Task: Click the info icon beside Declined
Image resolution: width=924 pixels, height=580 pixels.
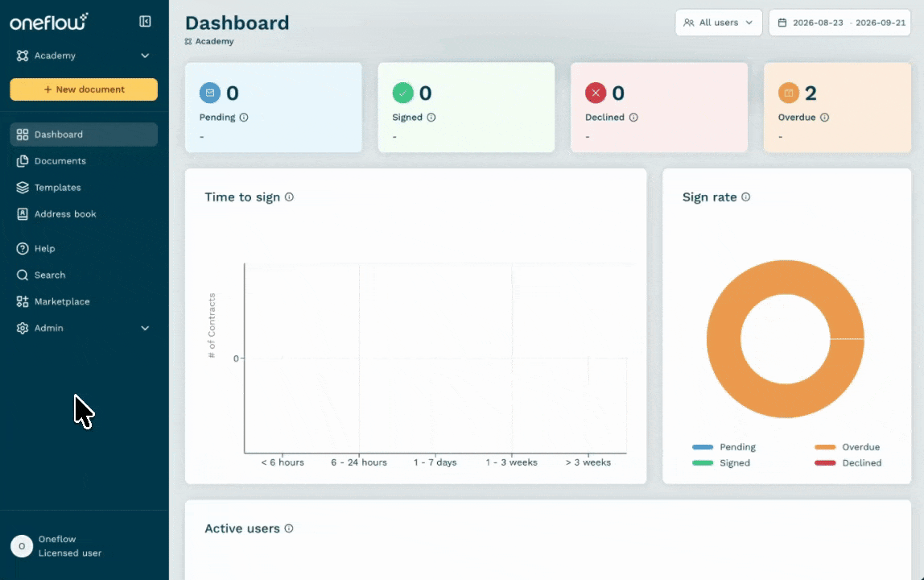Action: [633, 118]
